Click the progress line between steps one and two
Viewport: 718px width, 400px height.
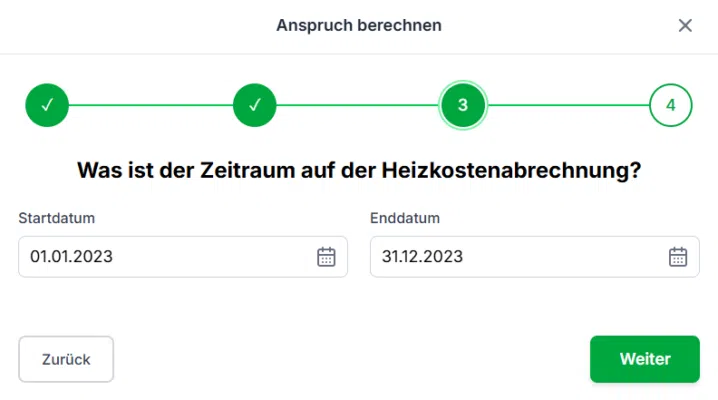pos(151,105)
